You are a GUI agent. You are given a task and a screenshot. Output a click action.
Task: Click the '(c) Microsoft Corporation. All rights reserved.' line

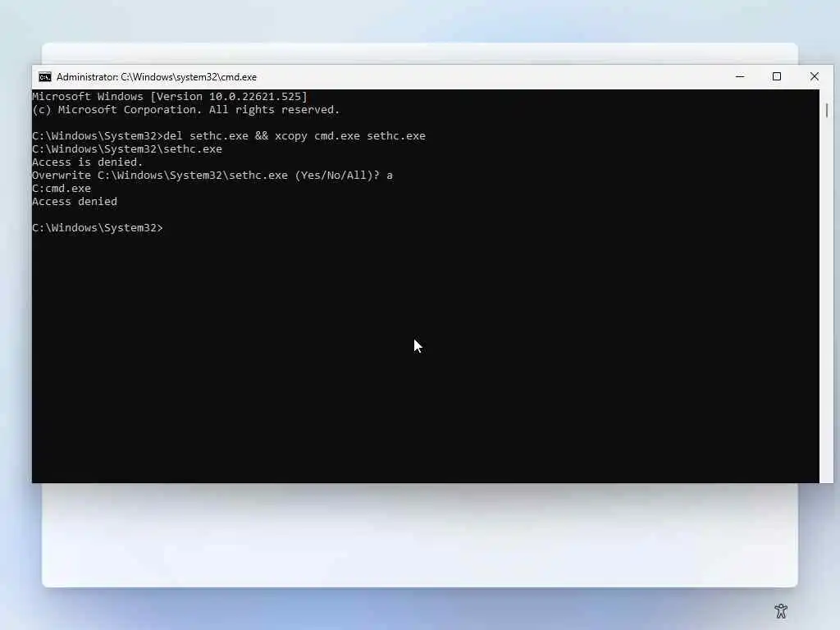[x=186, y=110]
